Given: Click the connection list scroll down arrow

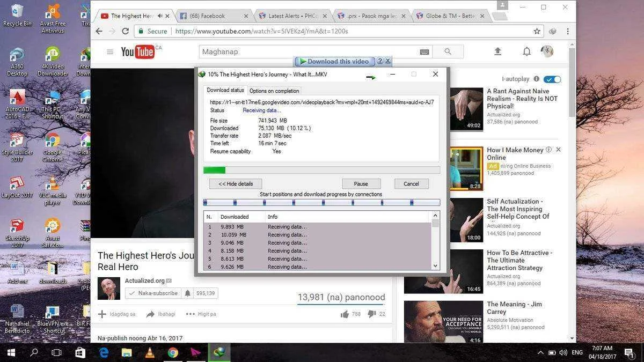Looking at the screenshot, I should (x=435, y=266).
